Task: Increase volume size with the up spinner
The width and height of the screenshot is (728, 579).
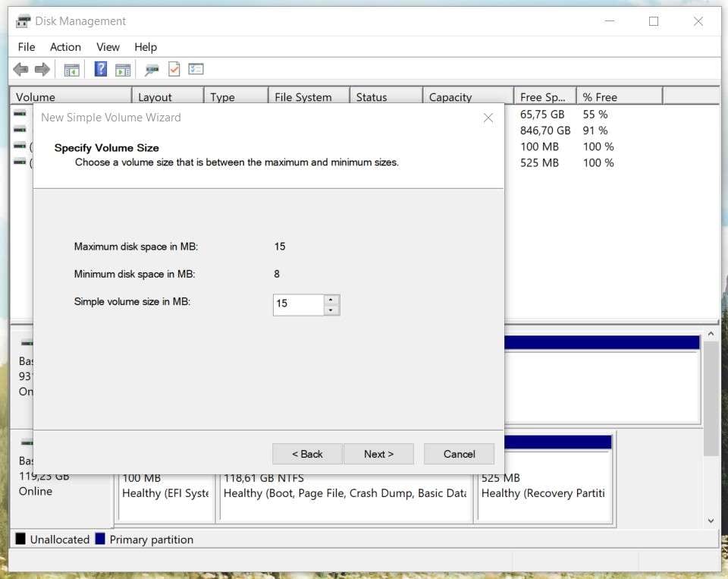Action: click(x=331, y=300)
